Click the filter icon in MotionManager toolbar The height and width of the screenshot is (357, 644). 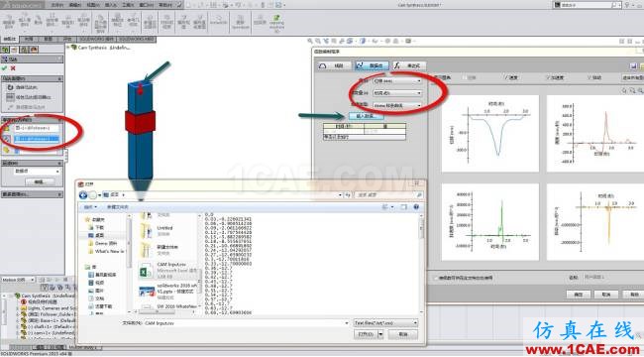[x=45, y=288]
